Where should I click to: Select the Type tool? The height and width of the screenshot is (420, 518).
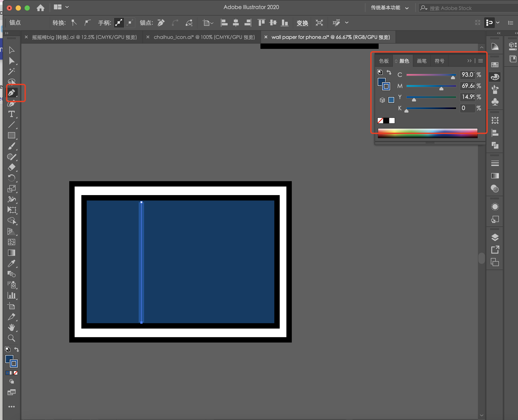pyautogui.click(x=11, y=114)
